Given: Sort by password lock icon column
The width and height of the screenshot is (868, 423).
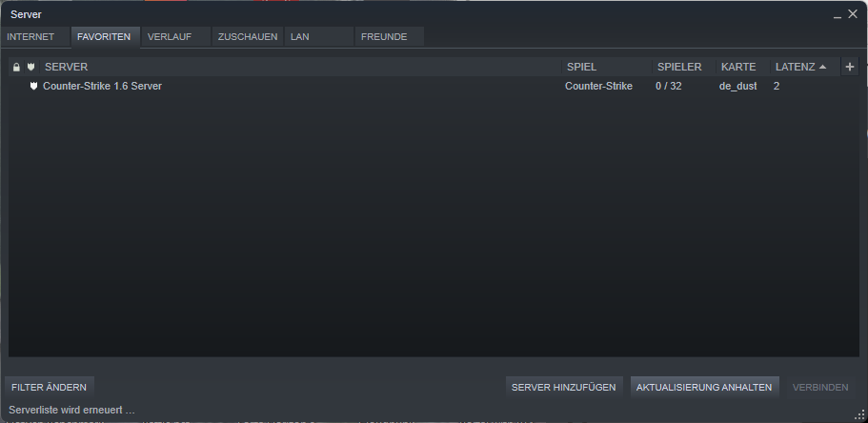Looking at the screenshot, I should coord(16,67).
